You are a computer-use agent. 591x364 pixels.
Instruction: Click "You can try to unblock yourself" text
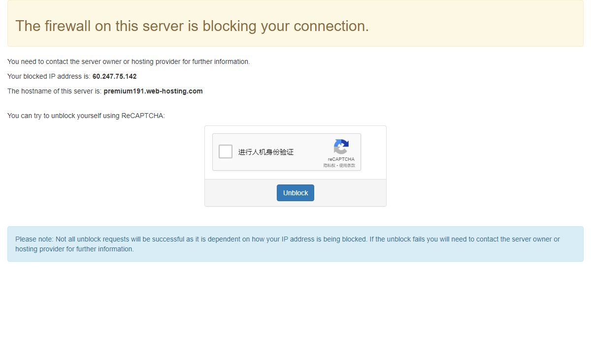click(x=86, y=116)
